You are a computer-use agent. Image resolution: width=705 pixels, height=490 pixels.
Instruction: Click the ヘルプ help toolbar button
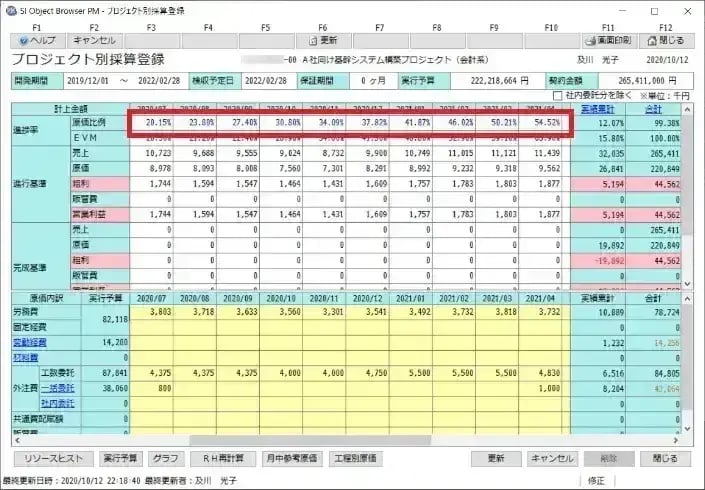tap(37, 41)
